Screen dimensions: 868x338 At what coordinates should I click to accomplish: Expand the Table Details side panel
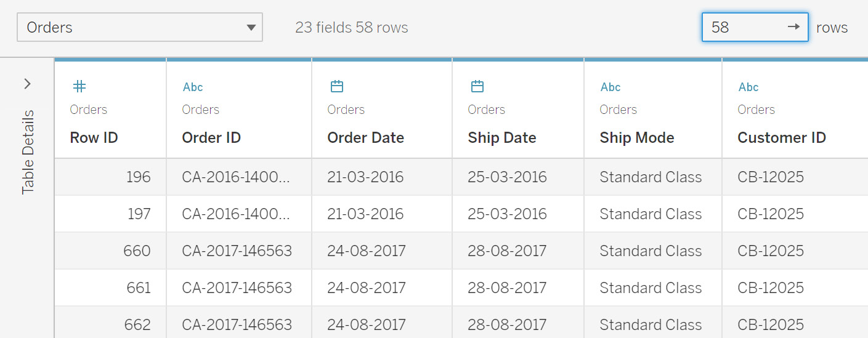point(27,84)
